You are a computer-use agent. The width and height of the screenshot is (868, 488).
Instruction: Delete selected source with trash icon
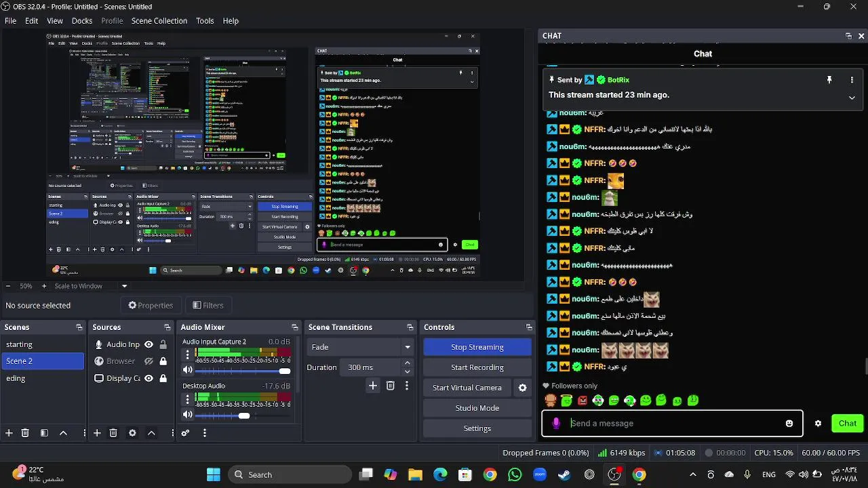[113, 433]
